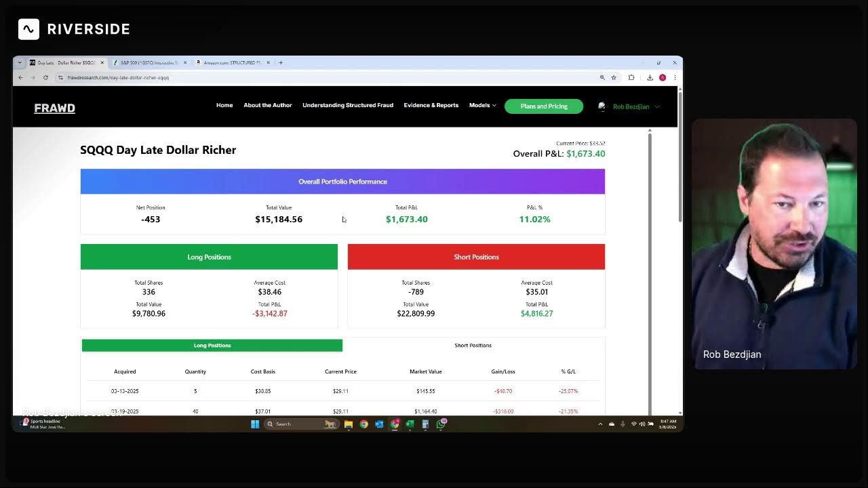Click the Net Position value -453
Screen dimensions: 868x488
[151, 220]
